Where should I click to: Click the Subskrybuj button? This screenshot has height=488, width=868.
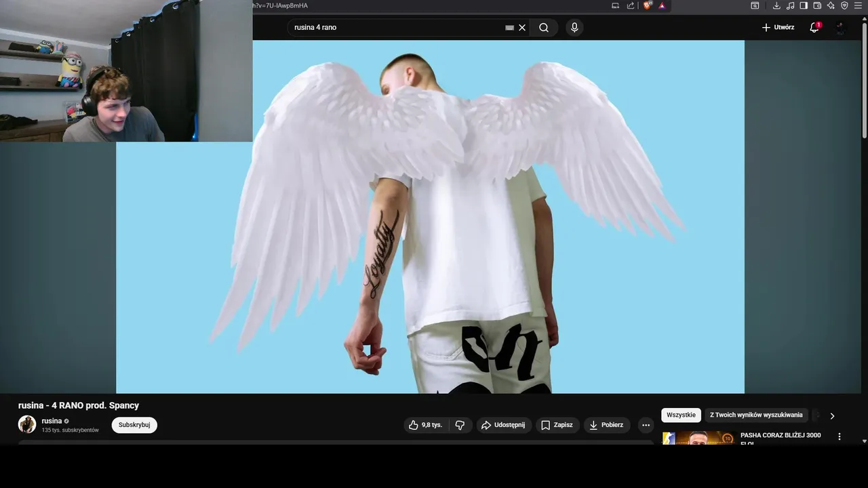134,425
